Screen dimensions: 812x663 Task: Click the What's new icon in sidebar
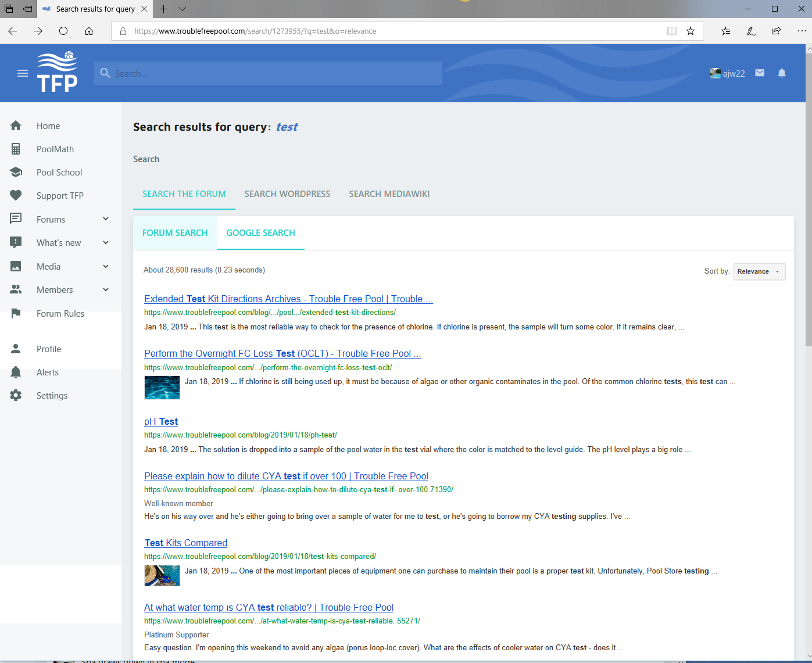point(16,242)
